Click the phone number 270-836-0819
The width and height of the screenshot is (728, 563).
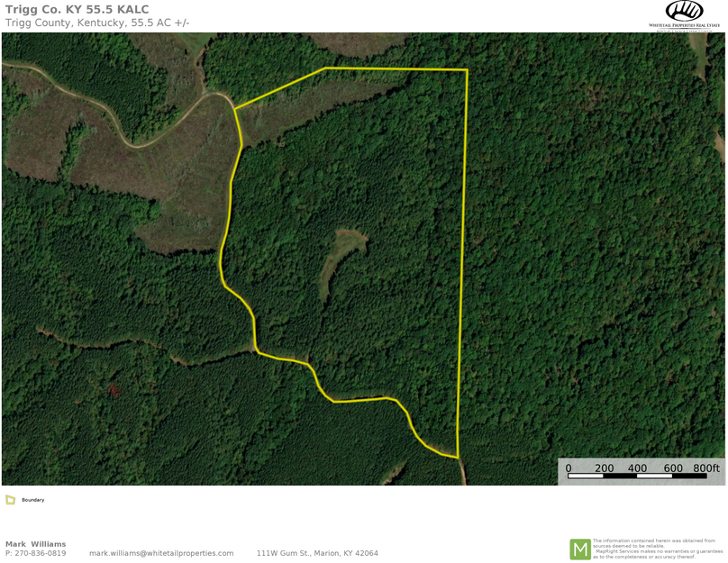click(41, 553)
